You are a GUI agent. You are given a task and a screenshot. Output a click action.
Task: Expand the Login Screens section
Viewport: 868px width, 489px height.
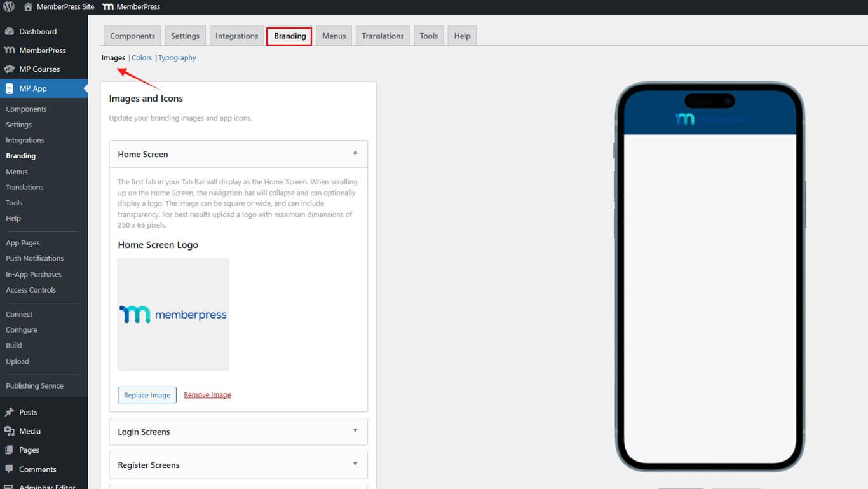355,431
